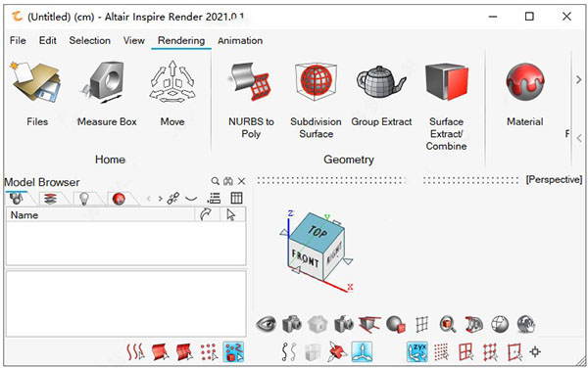Image resolution: width=588 pixels, height=368 pixels.
Task: Click the Name column header
Action: [100, 215]
